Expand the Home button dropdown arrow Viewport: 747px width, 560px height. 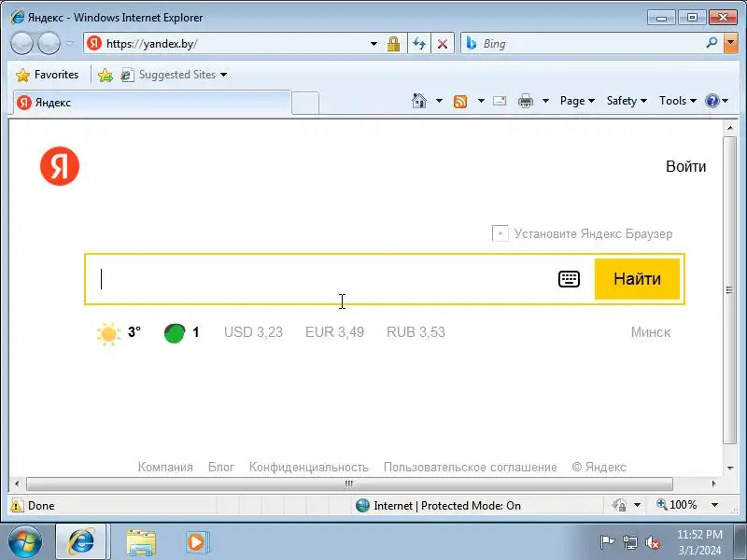(x=439, y=101)
